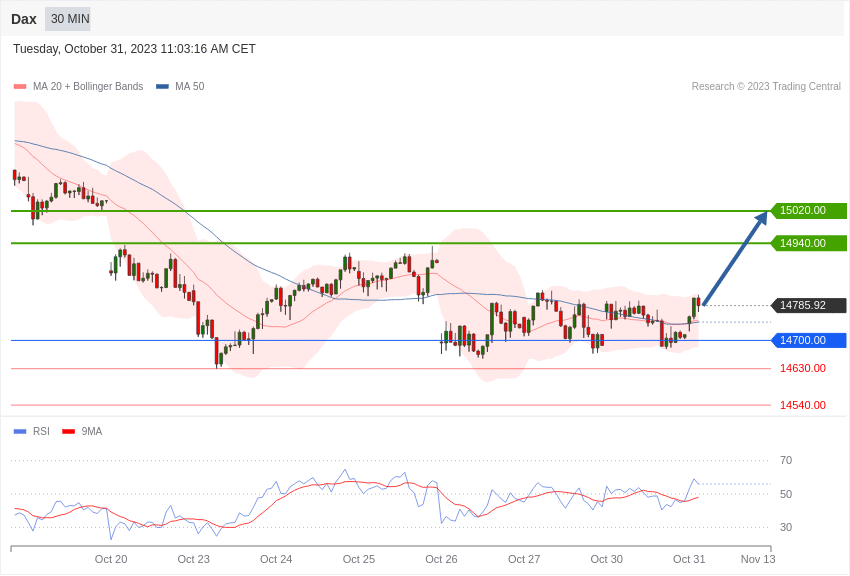Click the Oct 20 date label

click(111, 559)
